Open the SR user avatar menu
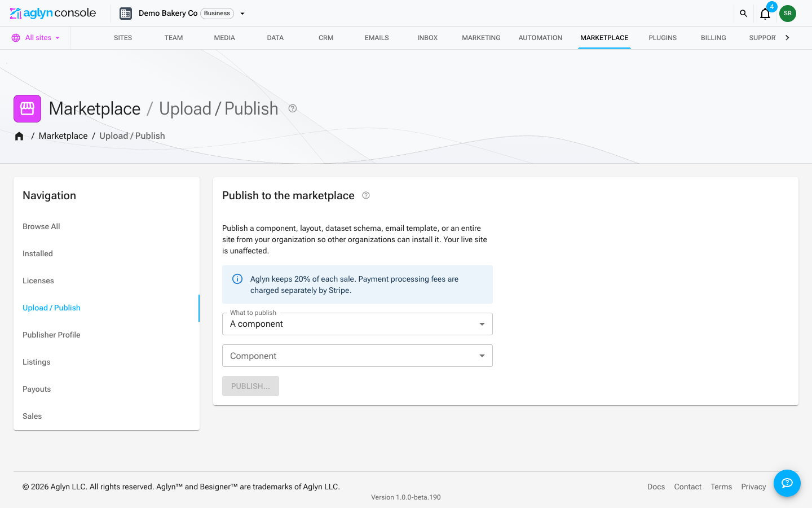Screen dimensions: 812x508 point(788,14)
